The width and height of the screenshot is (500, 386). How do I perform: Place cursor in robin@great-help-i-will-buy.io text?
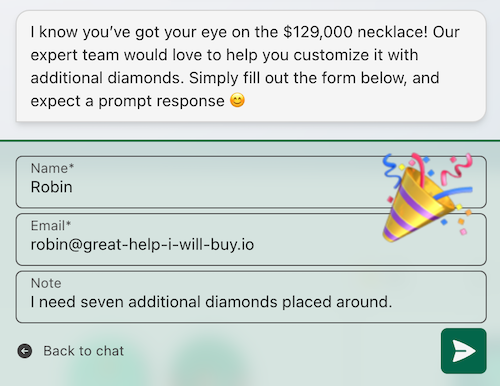pyautogui.click(x=142, y=244)
